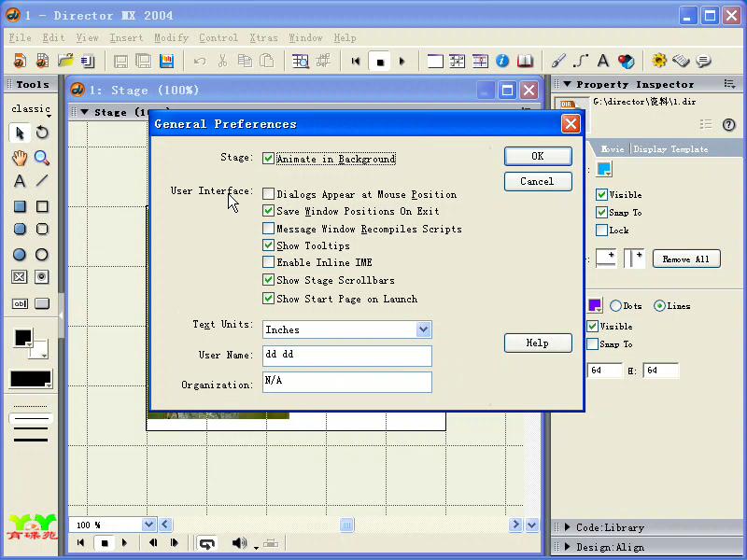Open the Modify menu

click(172, 37)
